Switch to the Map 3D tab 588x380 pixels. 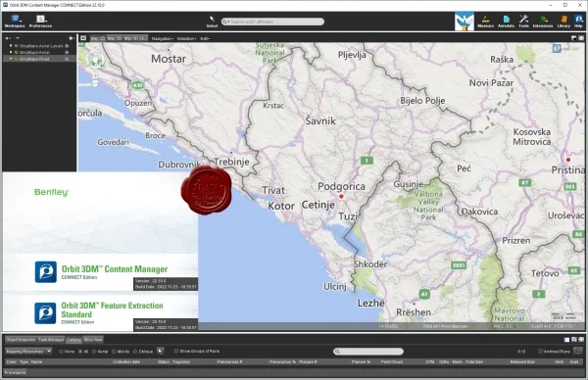(115, 38)
